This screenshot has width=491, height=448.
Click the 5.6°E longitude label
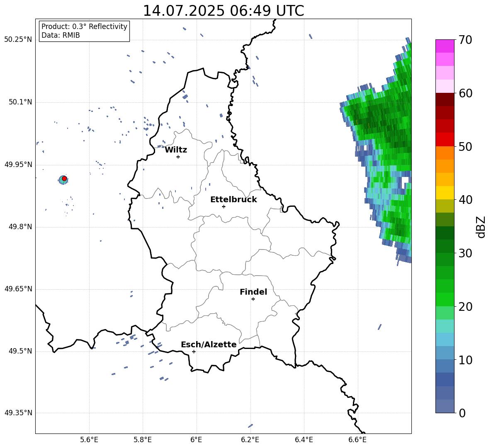pyautogui.click(x=89, y=440)
